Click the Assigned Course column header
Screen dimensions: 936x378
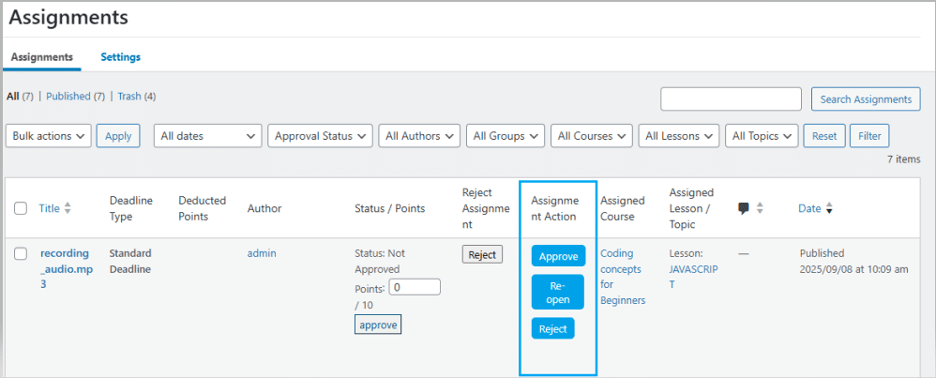[623, 208]
